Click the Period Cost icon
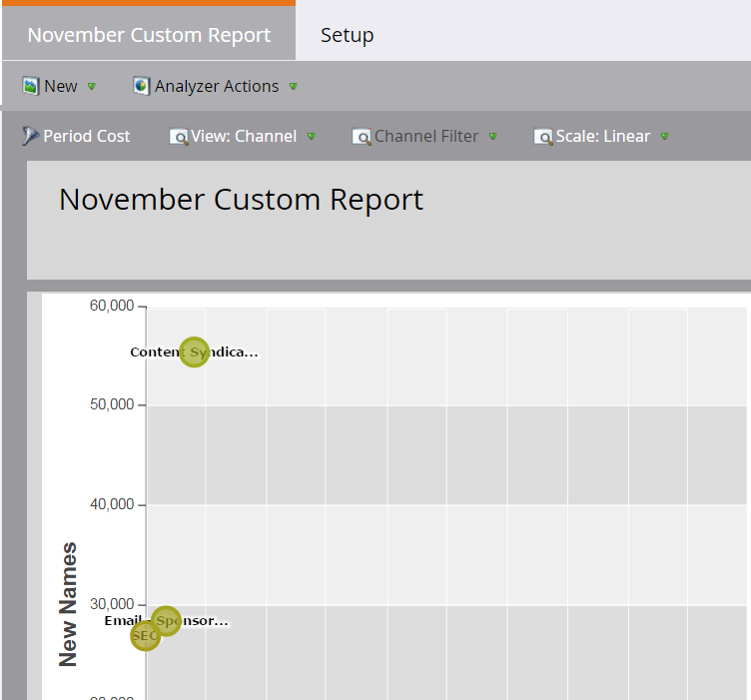Screen dimensions: 751x700 pos(31,137)
